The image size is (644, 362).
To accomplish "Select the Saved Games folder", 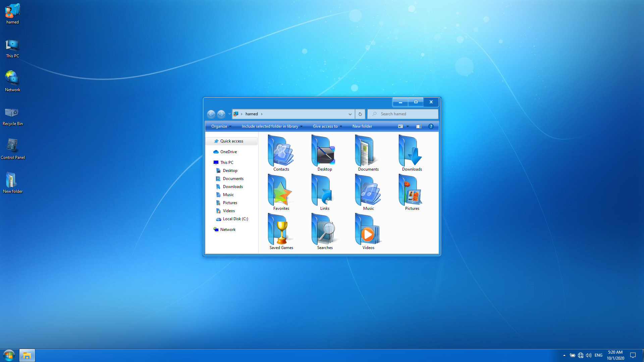I will (x=281, y=231).
